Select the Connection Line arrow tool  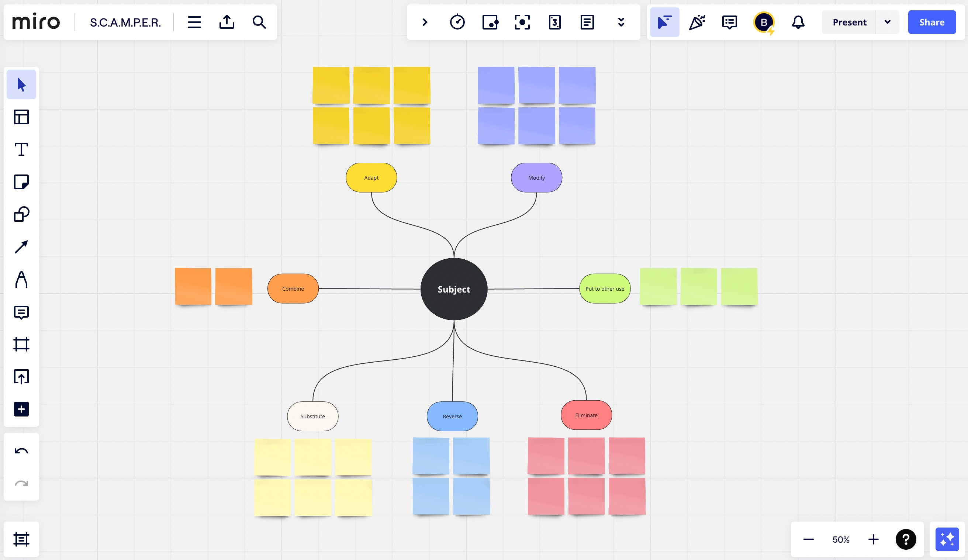click(21, 246)
